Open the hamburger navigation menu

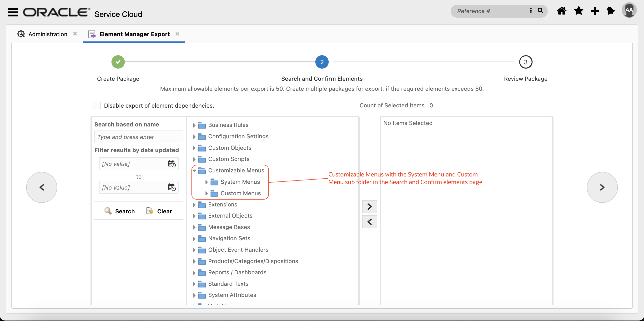13,12
